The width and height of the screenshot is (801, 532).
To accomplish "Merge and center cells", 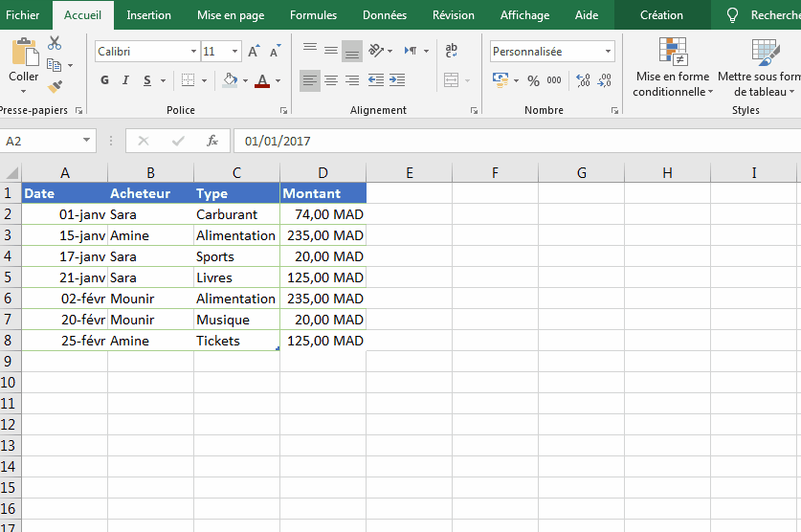I will [x=451, y=80].
